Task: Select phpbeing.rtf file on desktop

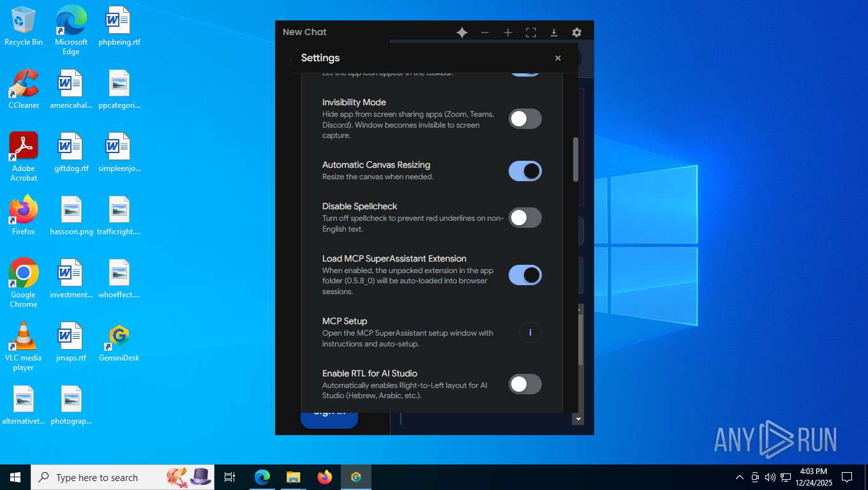Action: 119,27
